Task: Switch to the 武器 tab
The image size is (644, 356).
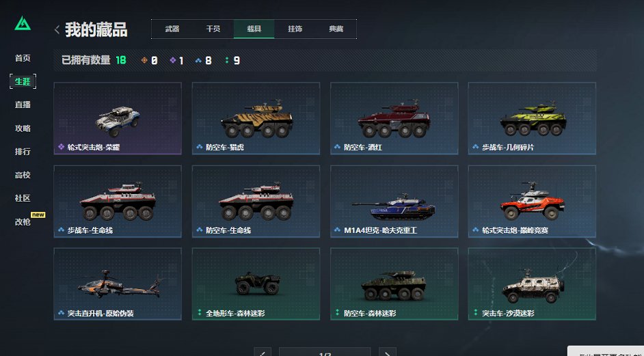Action: [x=172, y=29]
